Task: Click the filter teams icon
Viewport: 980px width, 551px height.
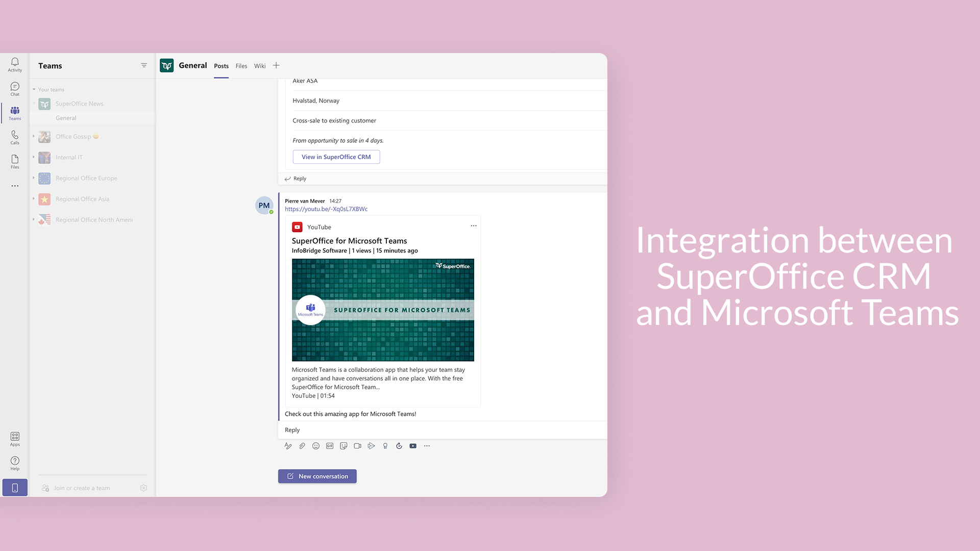Action: click(144, 65)
